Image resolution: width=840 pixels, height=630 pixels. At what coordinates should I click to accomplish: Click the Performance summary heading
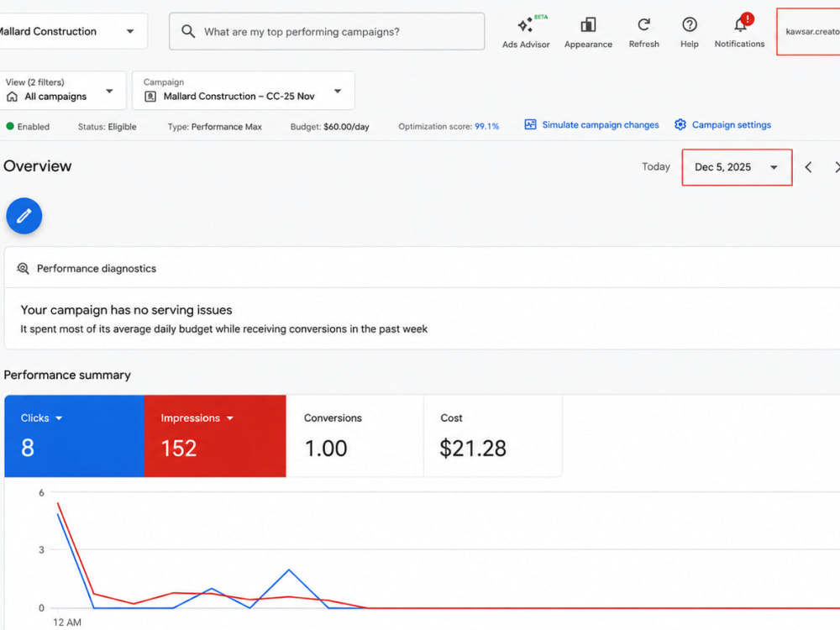coord(67,375)
